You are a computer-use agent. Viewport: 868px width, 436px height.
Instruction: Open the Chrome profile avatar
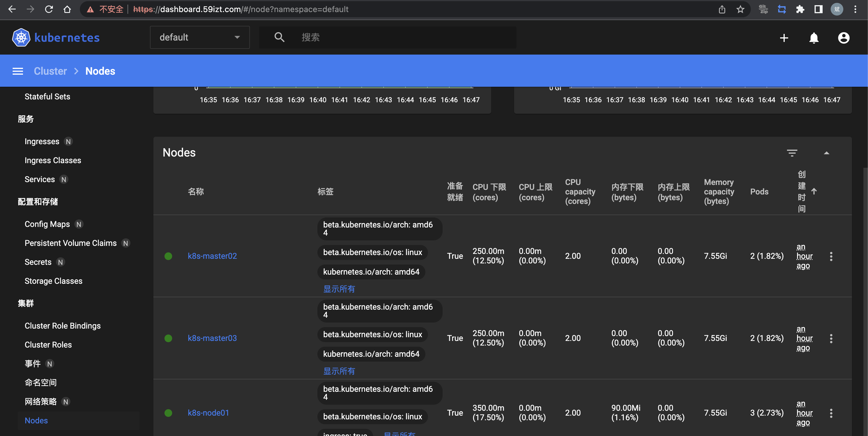click(837, 9)
